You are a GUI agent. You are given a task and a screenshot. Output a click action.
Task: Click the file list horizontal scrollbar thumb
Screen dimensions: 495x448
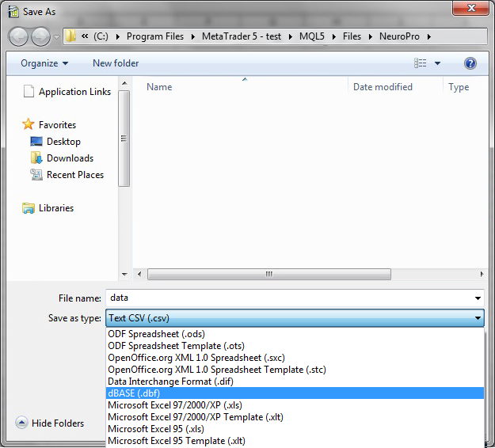[269, 274]
